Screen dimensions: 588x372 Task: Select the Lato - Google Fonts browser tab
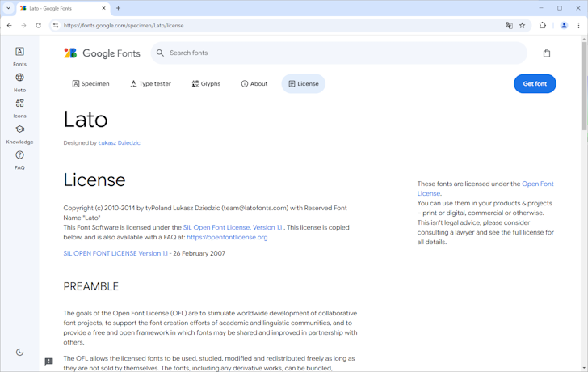click(63, 8)
